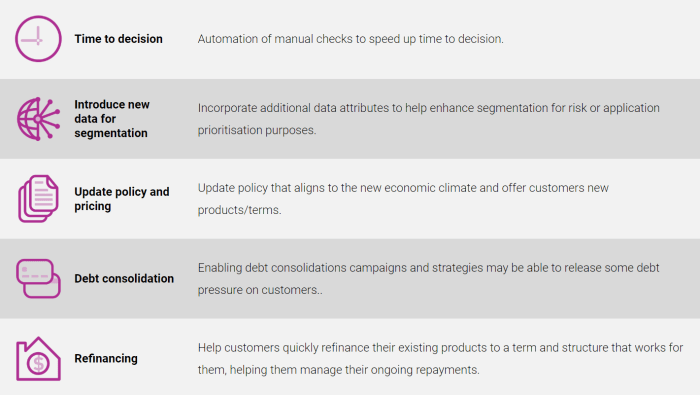The height and width of the screenshot is (395, 700).
Task: Click the automation of manual checks description
Action: (350, 39)
